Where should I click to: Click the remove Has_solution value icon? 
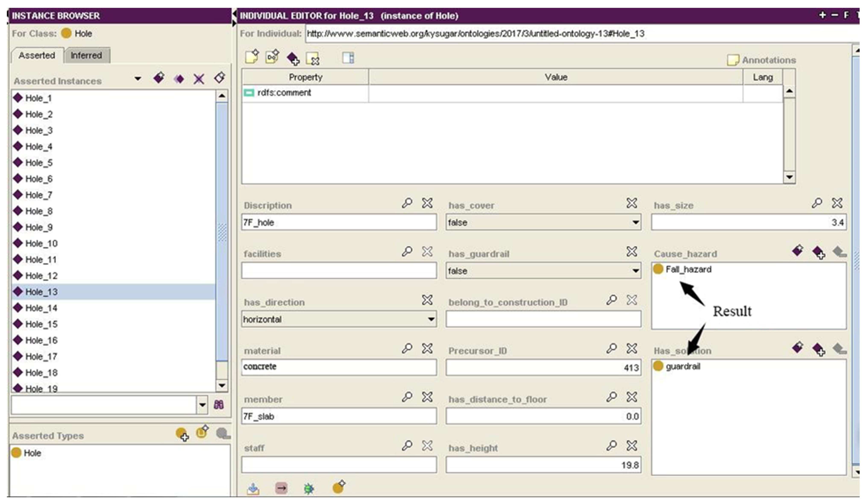(x=840, y=350)
